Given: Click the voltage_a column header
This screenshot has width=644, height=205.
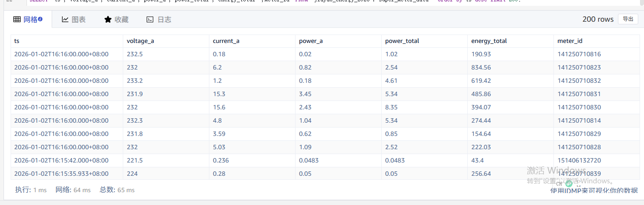Looking at the screenshot, I should pyautogui.click(x=140, y=41).
